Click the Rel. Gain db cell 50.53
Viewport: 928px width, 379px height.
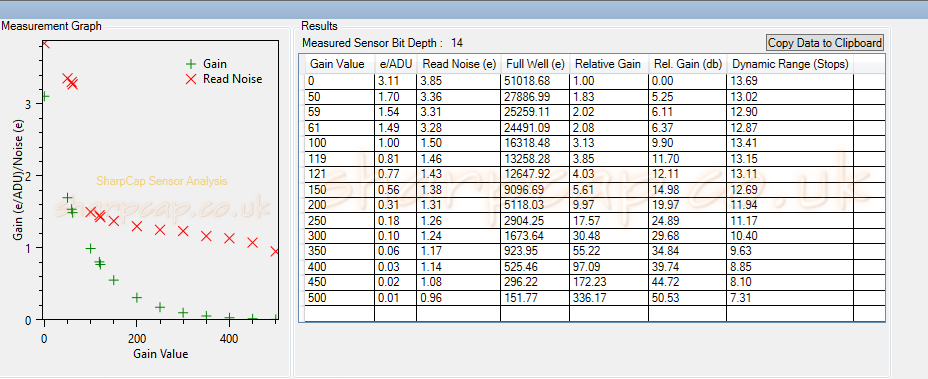coord(687,298)
